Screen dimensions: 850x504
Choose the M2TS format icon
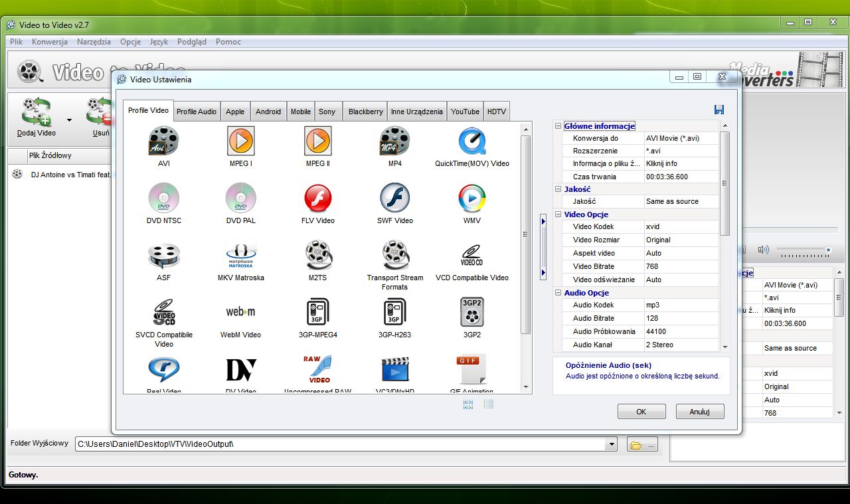click(318, 255)
